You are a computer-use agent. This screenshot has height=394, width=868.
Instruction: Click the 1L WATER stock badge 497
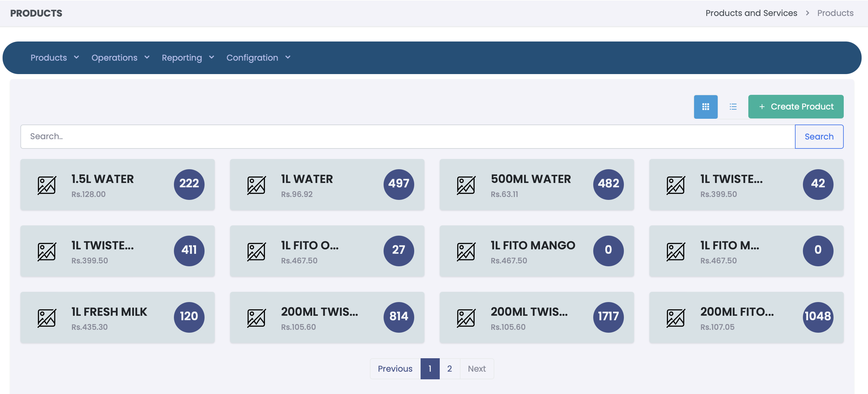(x=398, y=184)
